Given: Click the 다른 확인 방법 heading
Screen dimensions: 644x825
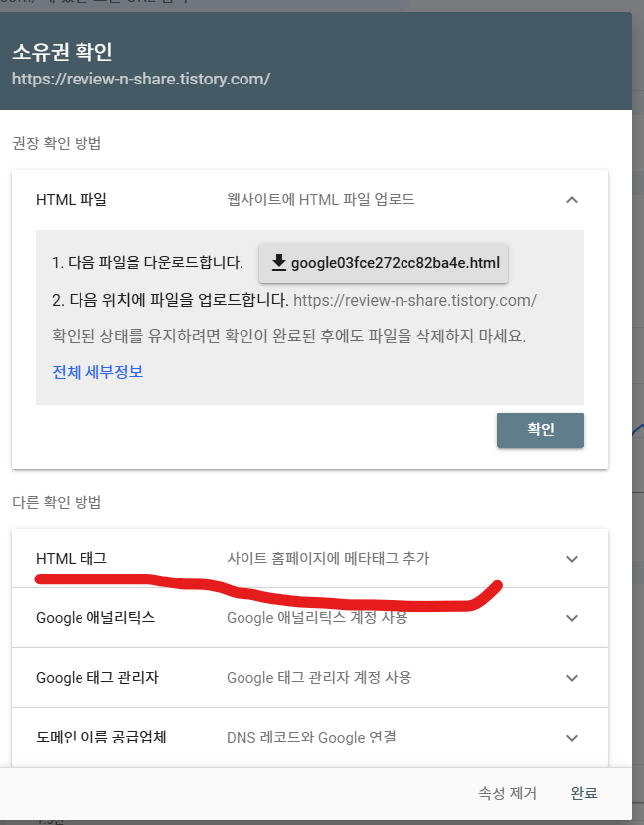Looking at the screenshot, I should tap(57, 502).
